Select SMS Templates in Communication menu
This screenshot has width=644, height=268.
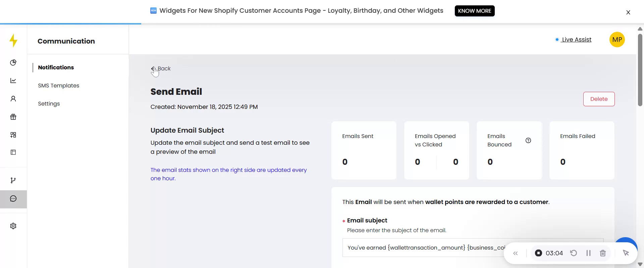tap(59, 86)
